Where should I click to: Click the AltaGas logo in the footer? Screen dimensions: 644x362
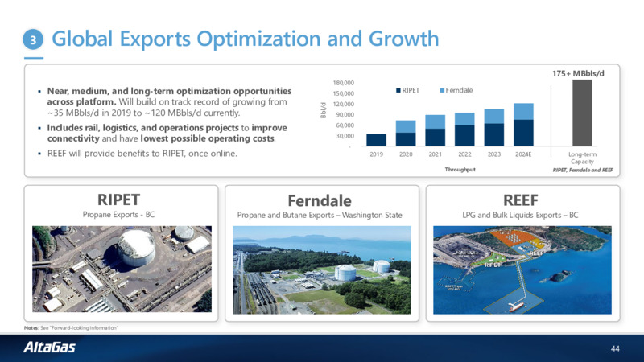click(49, 348)
